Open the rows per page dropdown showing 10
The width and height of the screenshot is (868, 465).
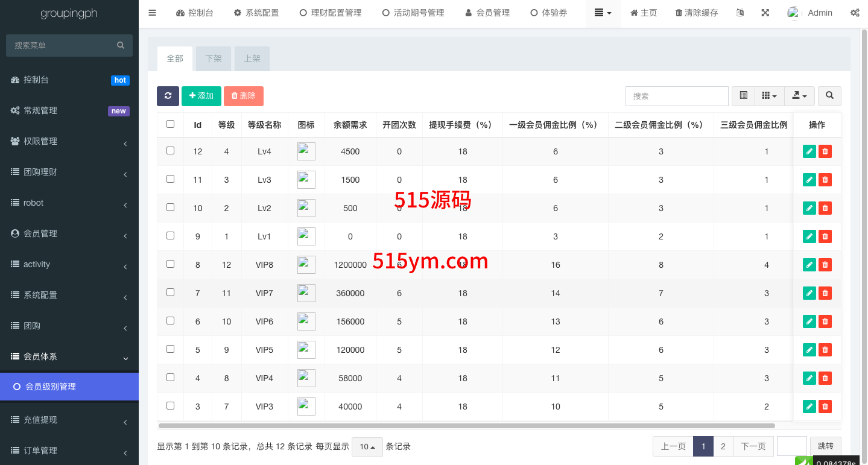(367, 447)
